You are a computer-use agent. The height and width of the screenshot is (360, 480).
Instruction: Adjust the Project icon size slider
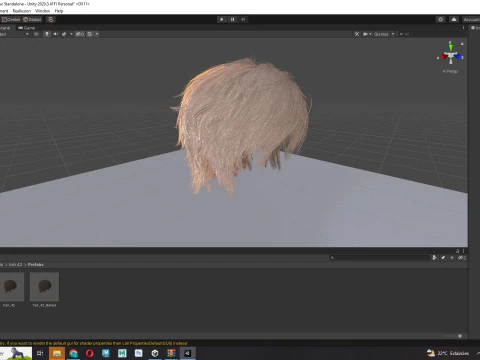453,336
